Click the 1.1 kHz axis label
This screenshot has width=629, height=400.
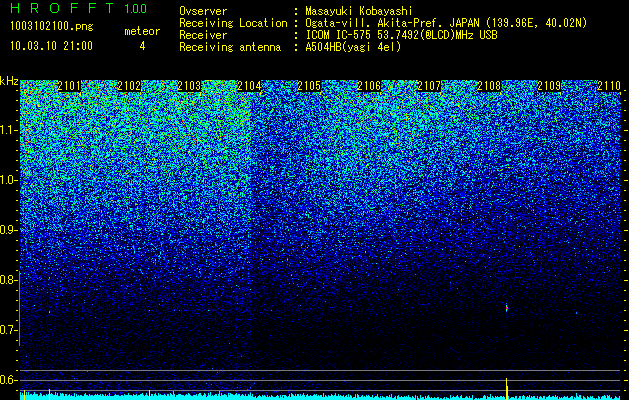(8, 130)
